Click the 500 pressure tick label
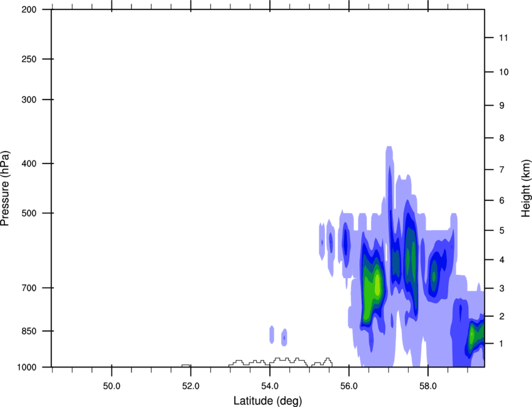 coord(29,213)
